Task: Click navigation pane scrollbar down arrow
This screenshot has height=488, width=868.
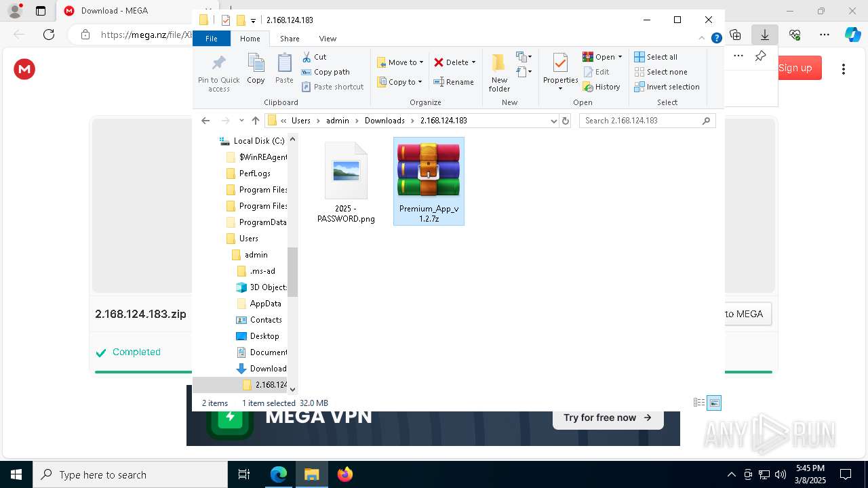Action: click(x=292, y=389)
